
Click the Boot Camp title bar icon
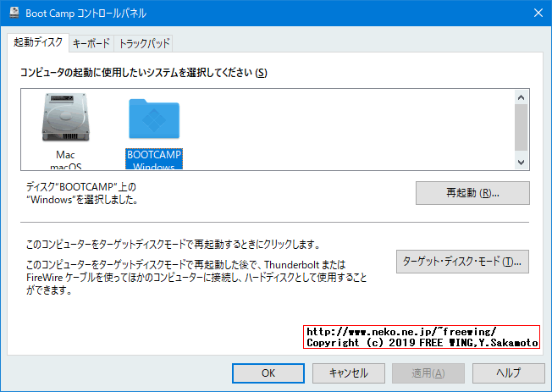tap(14, 13)
